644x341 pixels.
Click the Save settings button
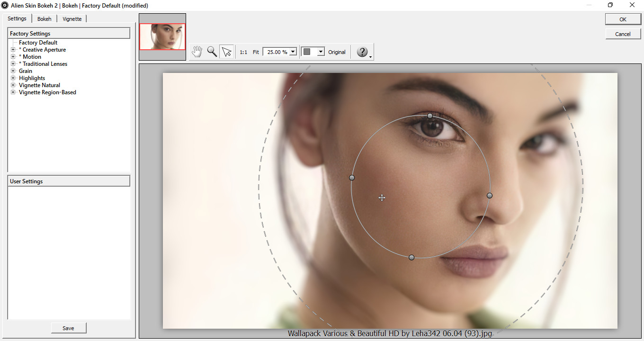[x=68, y=328]
